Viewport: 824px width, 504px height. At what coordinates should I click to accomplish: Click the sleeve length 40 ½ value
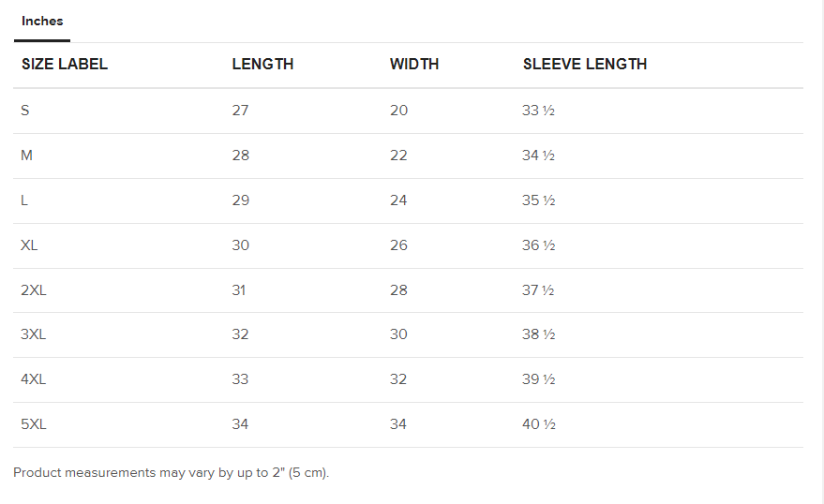click(538, 424)
